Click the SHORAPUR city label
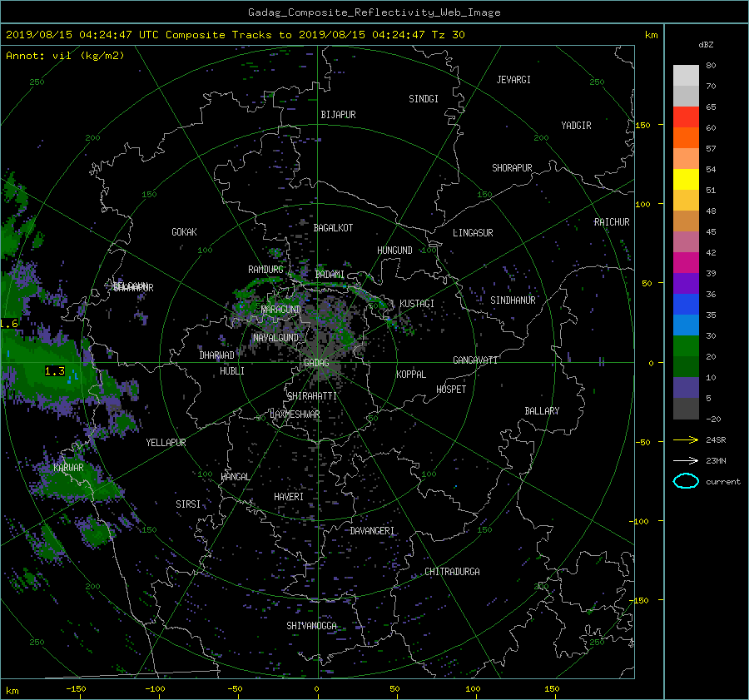749x700 pixels. (512, 167)
